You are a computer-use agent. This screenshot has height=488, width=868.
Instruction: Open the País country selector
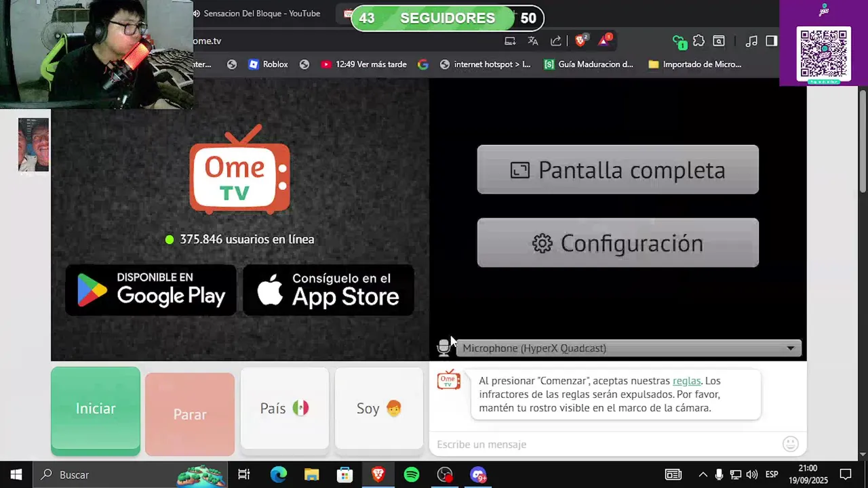(285, 408)
